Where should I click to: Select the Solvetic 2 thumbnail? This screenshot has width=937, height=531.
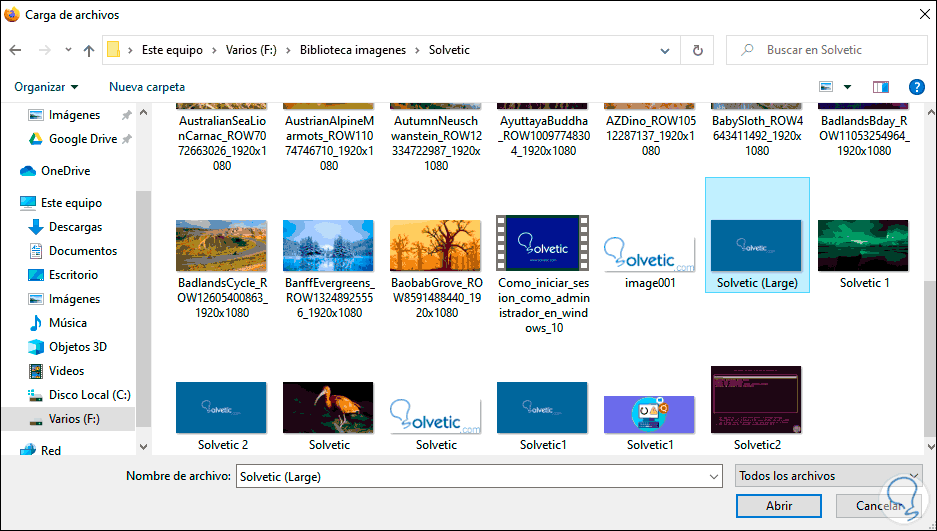tap(221, 407)
